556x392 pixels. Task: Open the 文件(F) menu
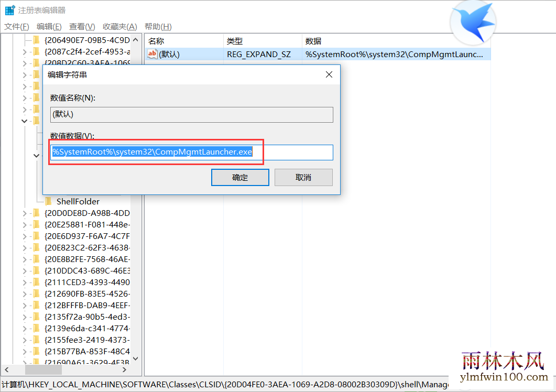[x=17, y=27]
